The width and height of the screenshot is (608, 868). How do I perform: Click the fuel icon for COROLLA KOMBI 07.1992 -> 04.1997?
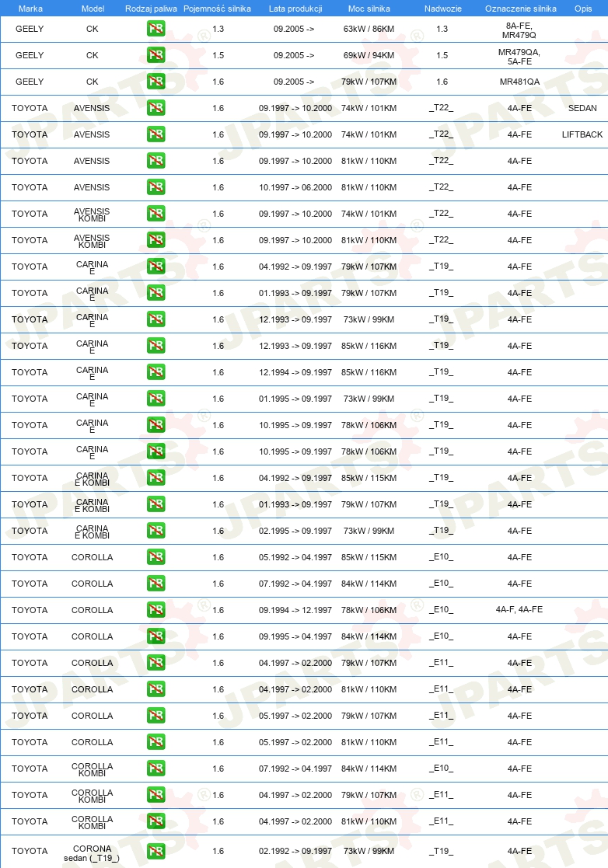156,769
